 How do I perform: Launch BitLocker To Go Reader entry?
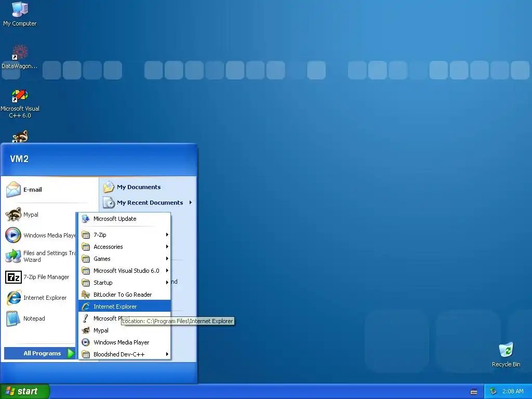pos(125,295)
